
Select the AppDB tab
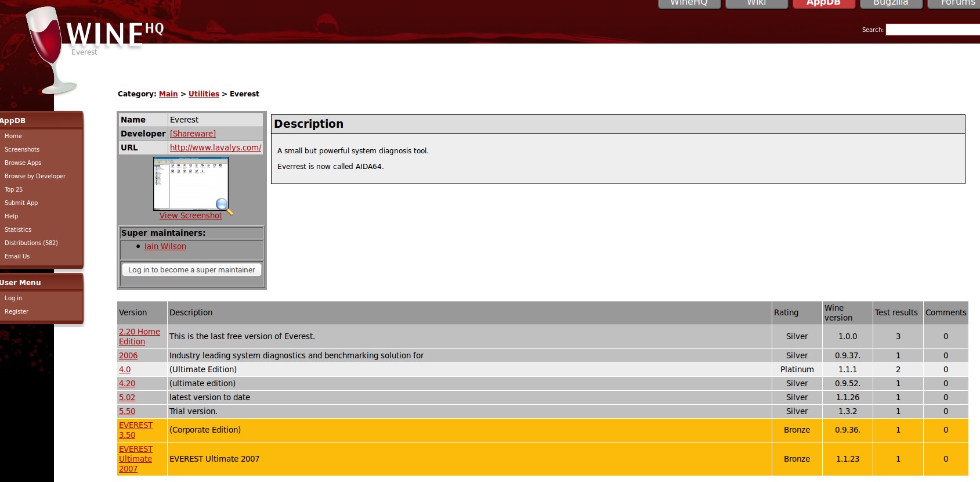[x=823, y=3]
